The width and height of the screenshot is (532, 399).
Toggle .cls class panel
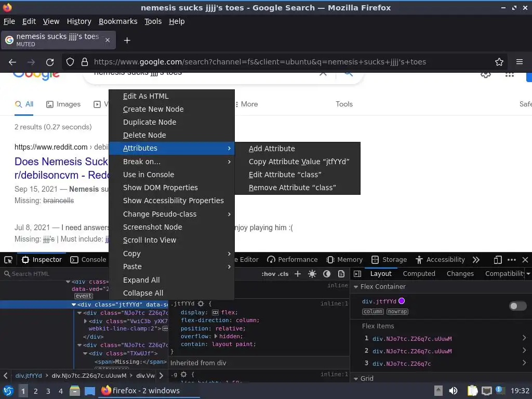[283, 274]
